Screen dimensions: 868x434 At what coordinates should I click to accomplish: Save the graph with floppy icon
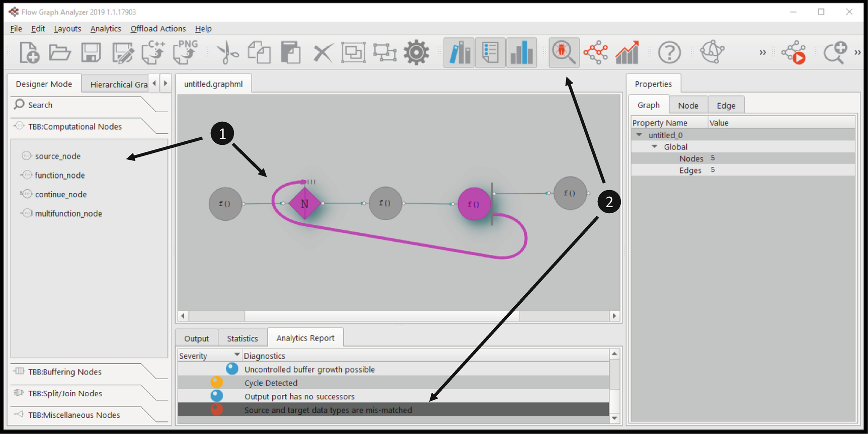(91, 52)
